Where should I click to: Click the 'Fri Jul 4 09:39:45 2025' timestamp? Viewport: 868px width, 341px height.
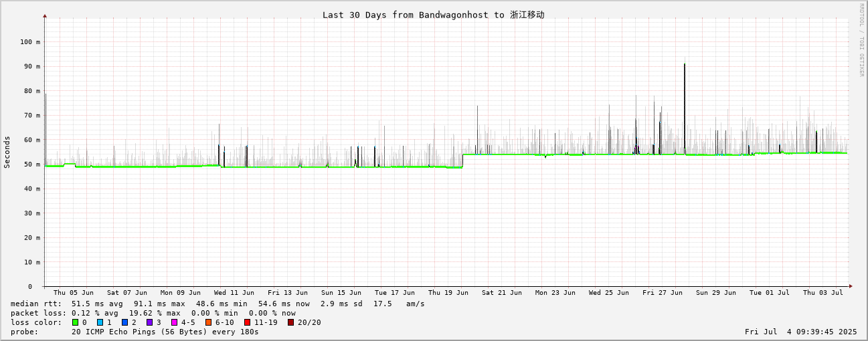[801, 332]
